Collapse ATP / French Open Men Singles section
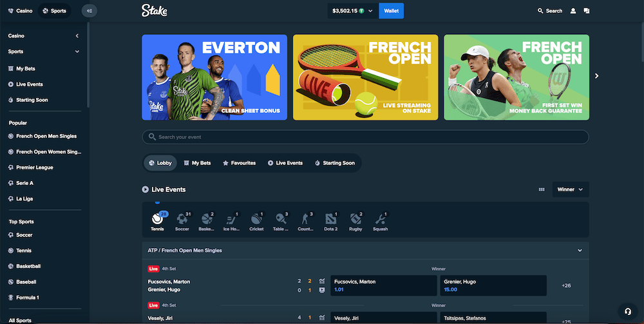 pyautogui.click(x=580, y=251)
